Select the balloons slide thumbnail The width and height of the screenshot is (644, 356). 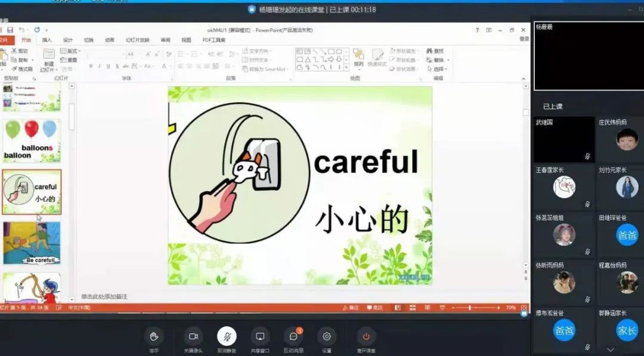click(x=32, y=141)
